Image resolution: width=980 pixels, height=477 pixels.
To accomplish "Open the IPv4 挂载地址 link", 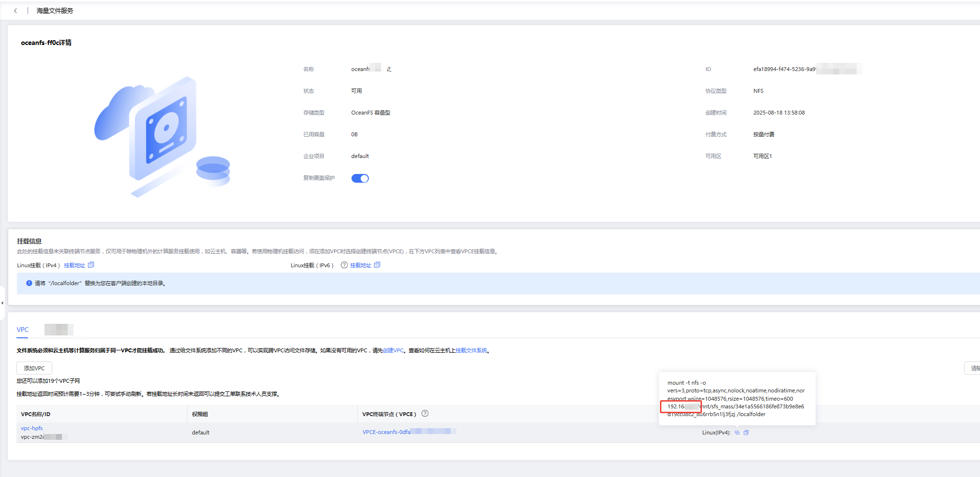I will (x=74, y=265).
